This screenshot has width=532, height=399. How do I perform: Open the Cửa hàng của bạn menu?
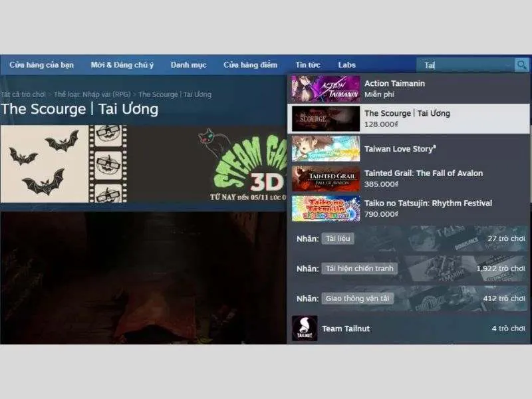(41, 65)
